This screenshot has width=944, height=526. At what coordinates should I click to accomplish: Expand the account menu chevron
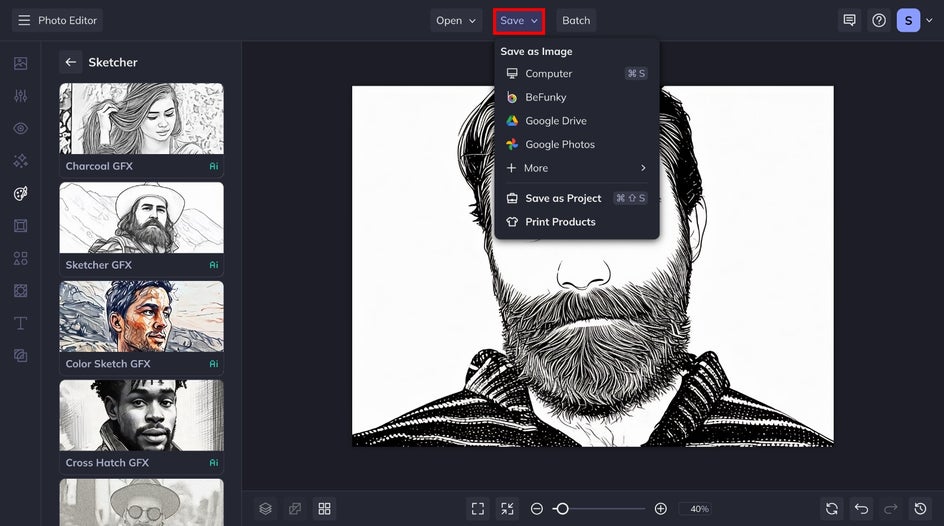click(x=929, y=20)
